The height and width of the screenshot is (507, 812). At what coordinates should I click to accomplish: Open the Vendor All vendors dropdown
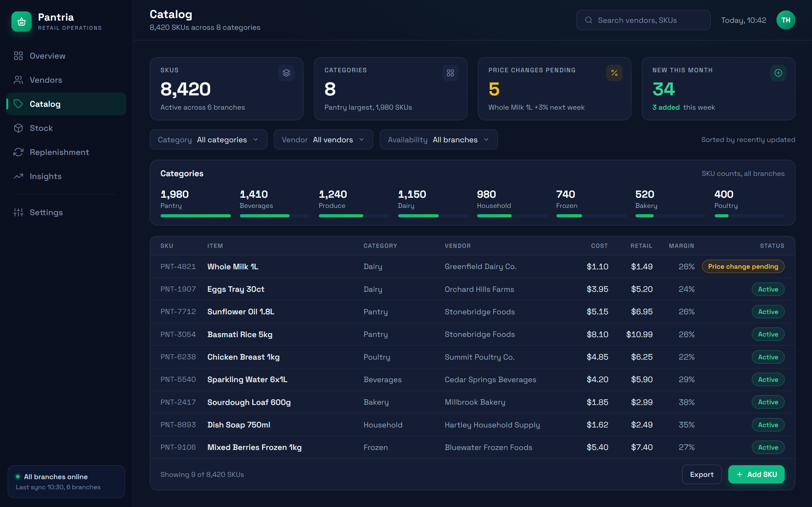click(323, 139)
